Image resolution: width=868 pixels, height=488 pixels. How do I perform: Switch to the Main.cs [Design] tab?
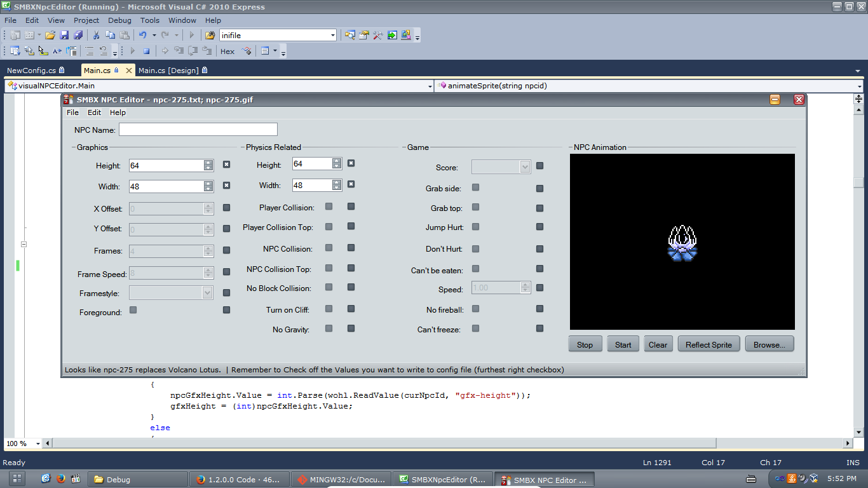click(x=173, y=71)
